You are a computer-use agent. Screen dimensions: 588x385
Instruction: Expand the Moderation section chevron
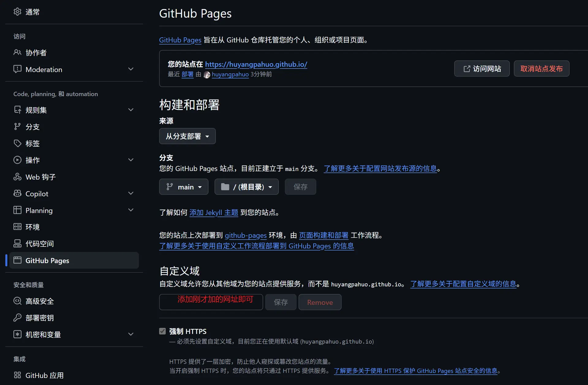point(131,69)
